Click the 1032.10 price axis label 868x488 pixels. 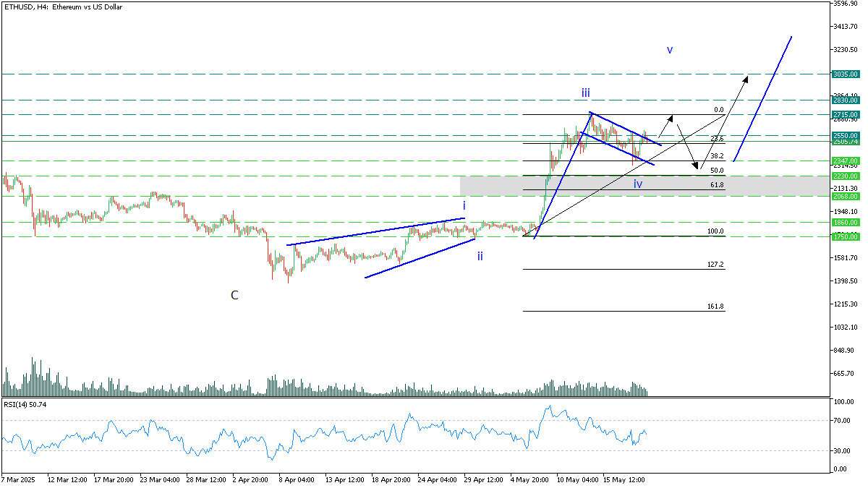[x=846, y=327]
